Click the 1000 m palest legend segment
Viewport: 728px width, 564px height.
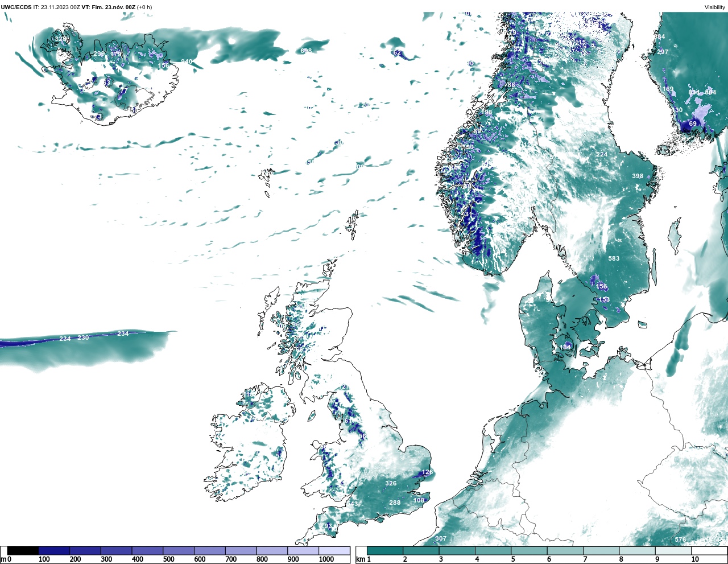coord(334,551)
